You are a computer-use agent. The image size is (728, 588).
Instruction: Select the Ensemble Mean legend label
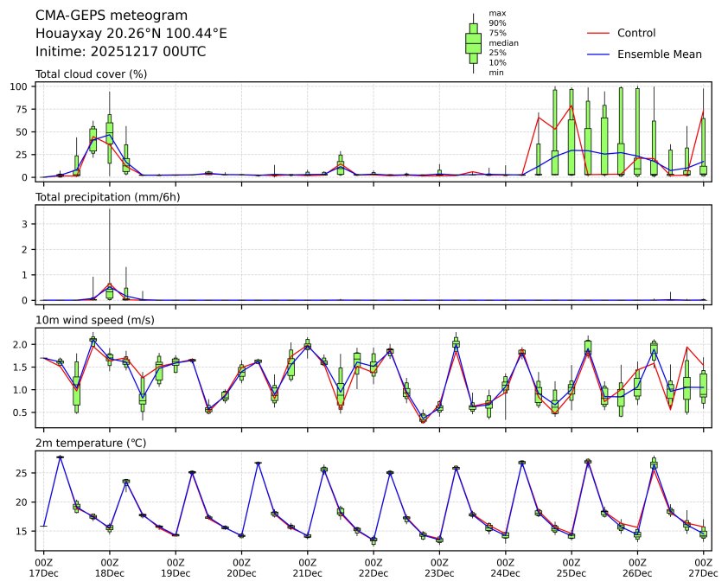(x=659, y=54)
